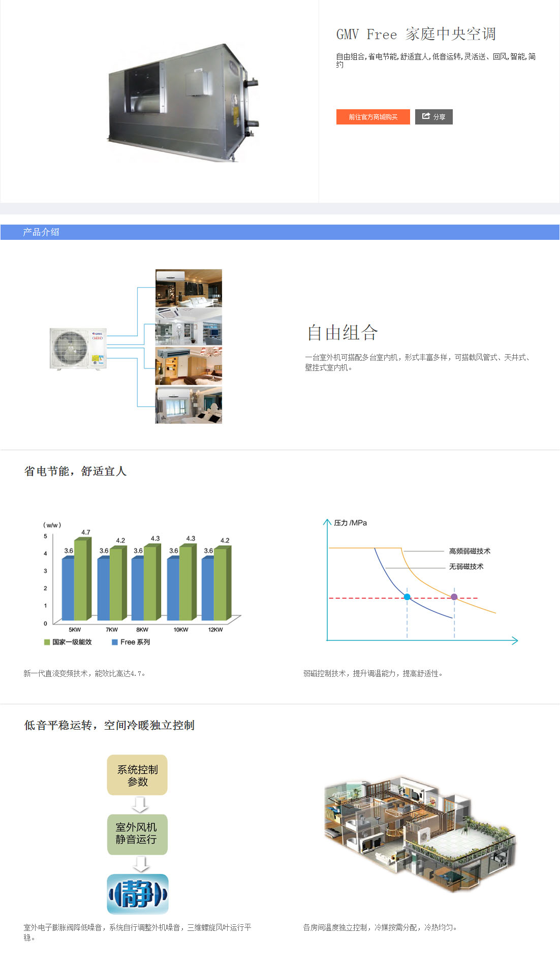The width and height of the screenshot is (560, 968).
Task: Click the purple dot on pressure curve
Action: coord(454,597)
